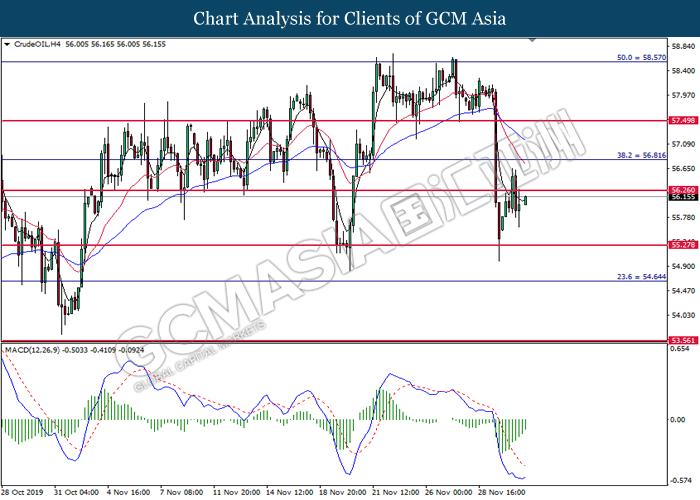Click the 28 Nov 16:00 time marker
The height and width of the screenshot is (500, 700).
[502, 492]
